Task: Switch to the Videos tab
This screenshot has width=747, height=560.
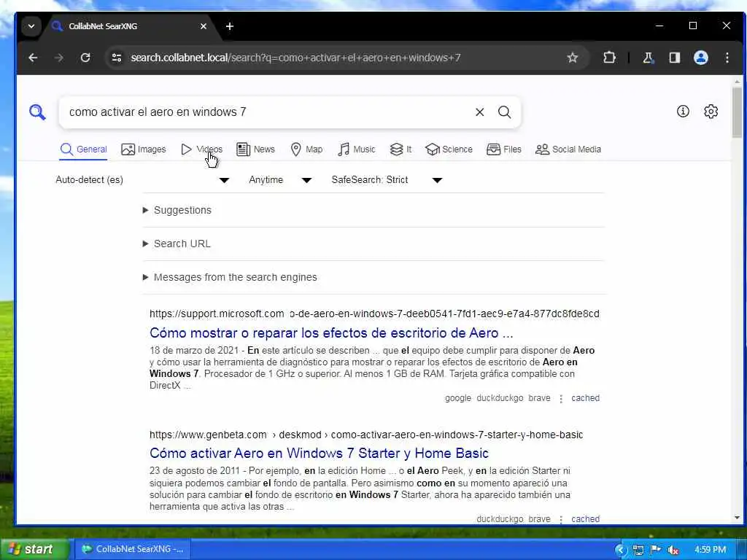Action: [x=201, y=149]
